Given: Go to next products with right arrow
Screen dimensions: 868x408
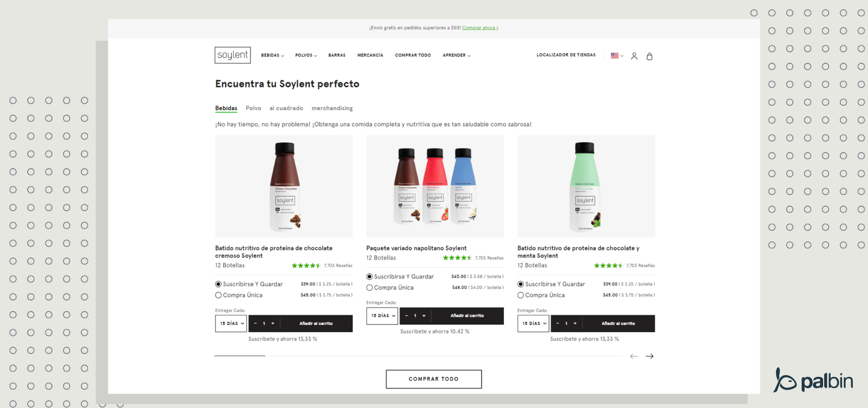Looking at the screenshot, I should point(649,356).
